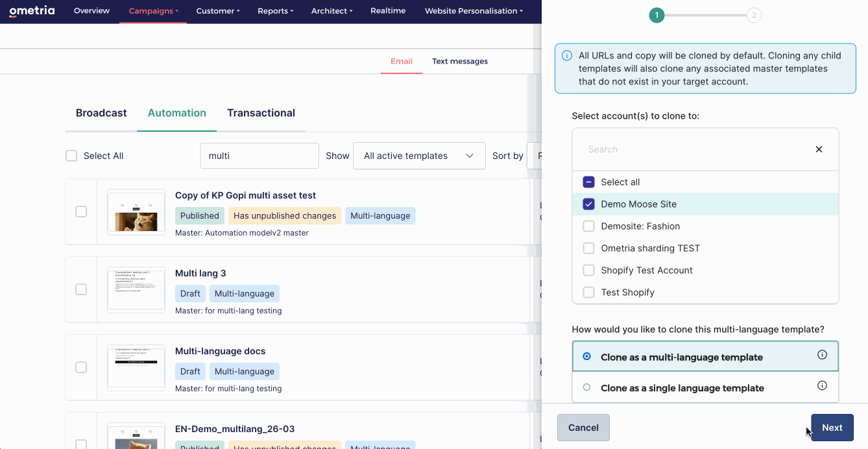Click the blue info icon in the notice banner
Screen dimensions: 868x449
coord(567,56)
